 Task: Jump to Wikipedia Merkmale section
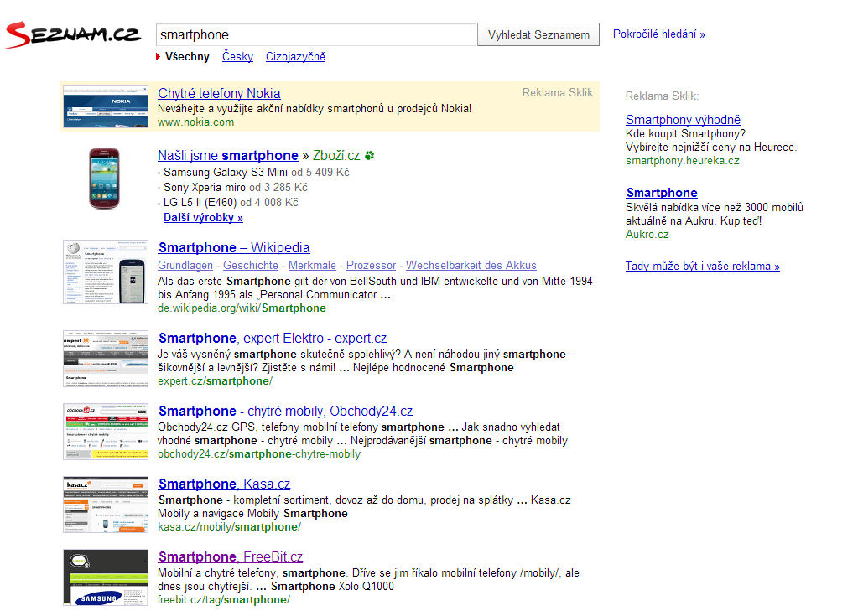(312, 265)
